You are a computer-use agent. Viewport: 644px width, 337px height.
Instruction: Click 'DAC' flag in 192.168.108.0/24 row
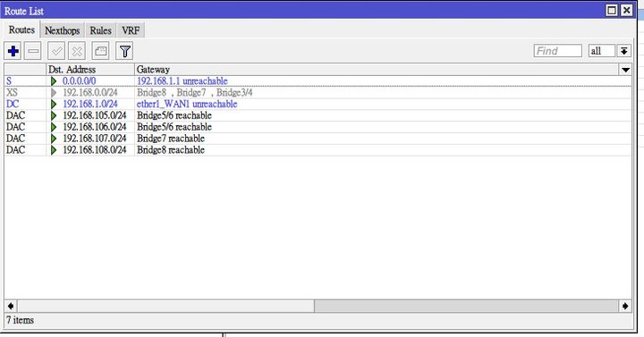(x=15, y=150)
